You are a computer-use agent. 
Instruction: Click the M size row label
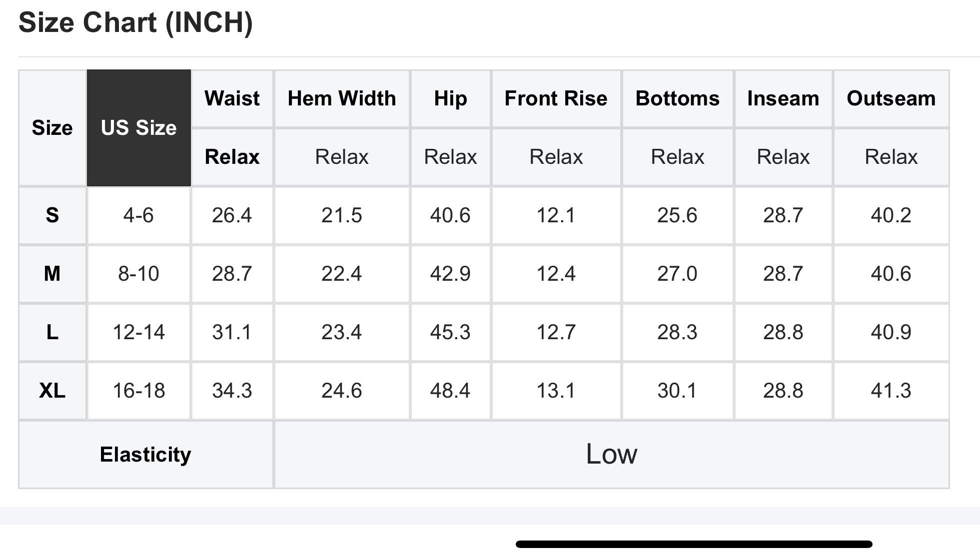52,274
